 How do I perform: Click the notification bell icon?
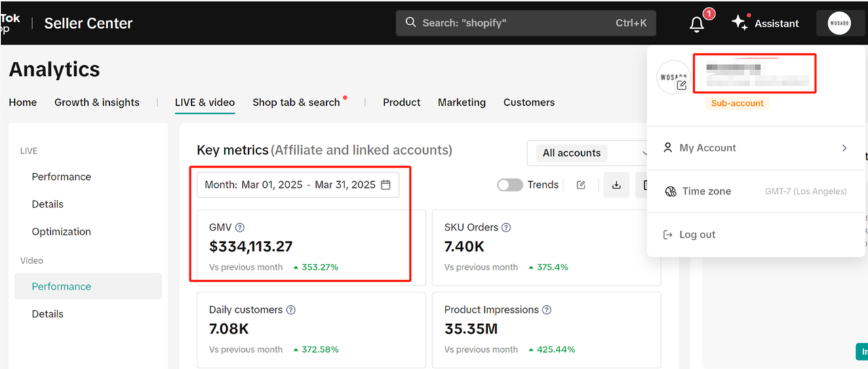[696, 24]
